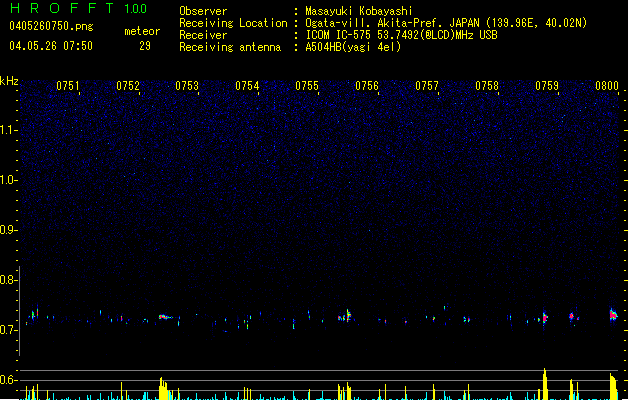Click the 0755 time marker

coord(307,86)
